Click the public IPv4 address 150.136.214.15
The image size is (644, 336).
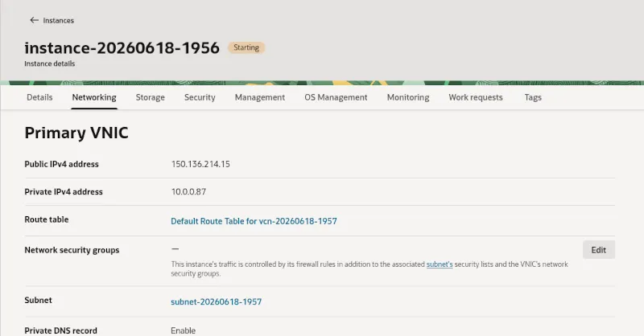200,164
